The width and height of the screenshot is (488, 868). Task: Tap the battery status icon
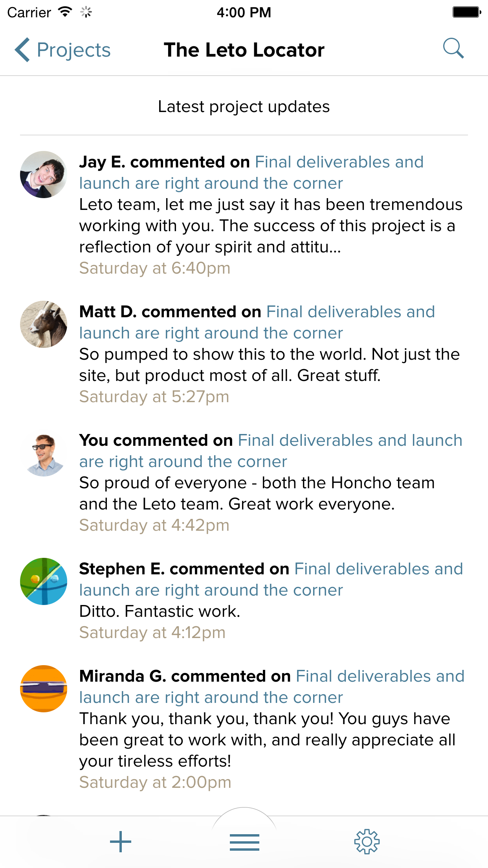click(x=466, y=12)
